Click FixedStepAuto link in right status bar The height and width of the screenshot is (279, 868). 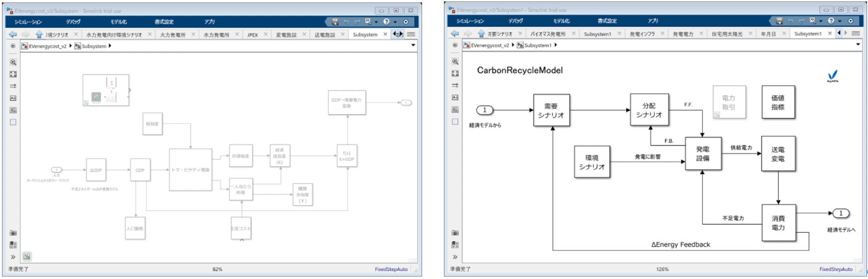coord(836,269)
